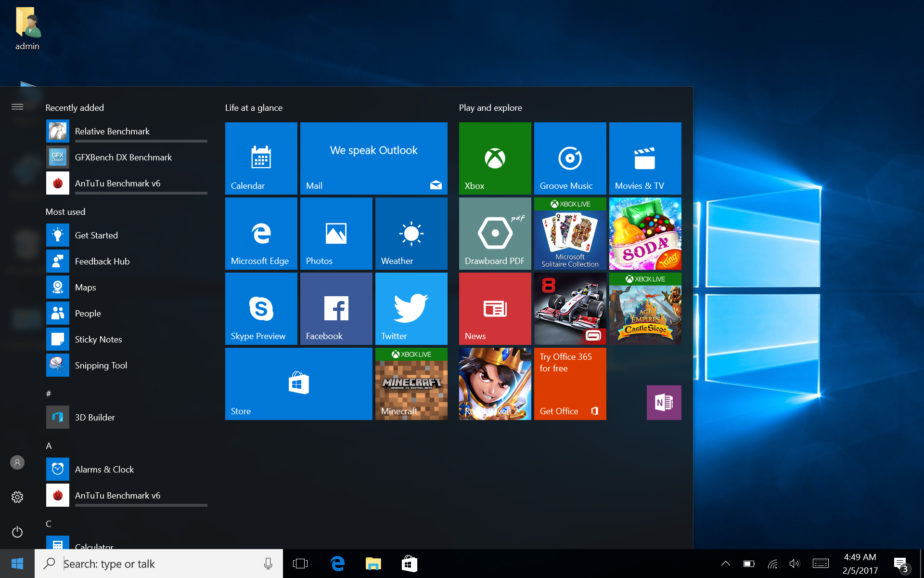This screenshot has height=578, width=924.
Task: Open People app
Action: tap(127, 313)
